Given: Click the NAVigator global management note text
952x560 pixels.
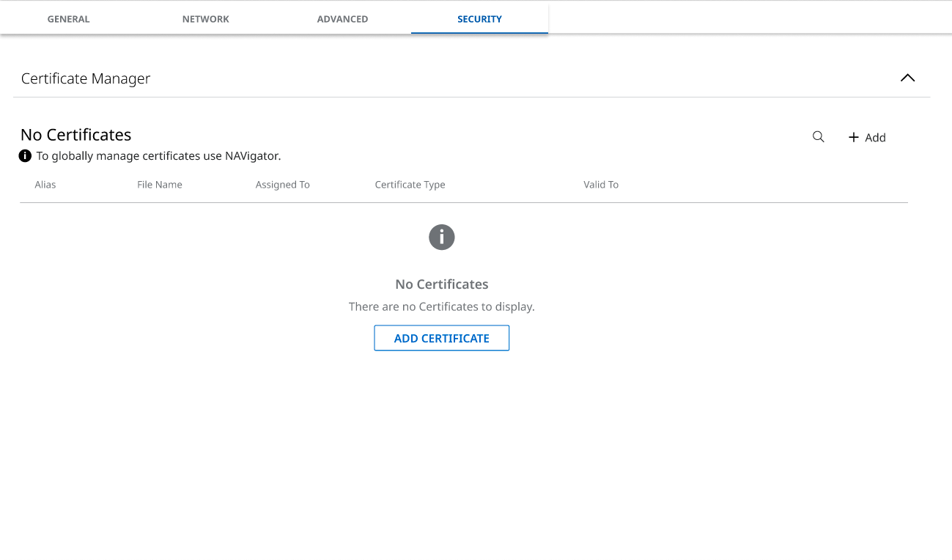Looking at the screenshot, I should click(158, 156).
